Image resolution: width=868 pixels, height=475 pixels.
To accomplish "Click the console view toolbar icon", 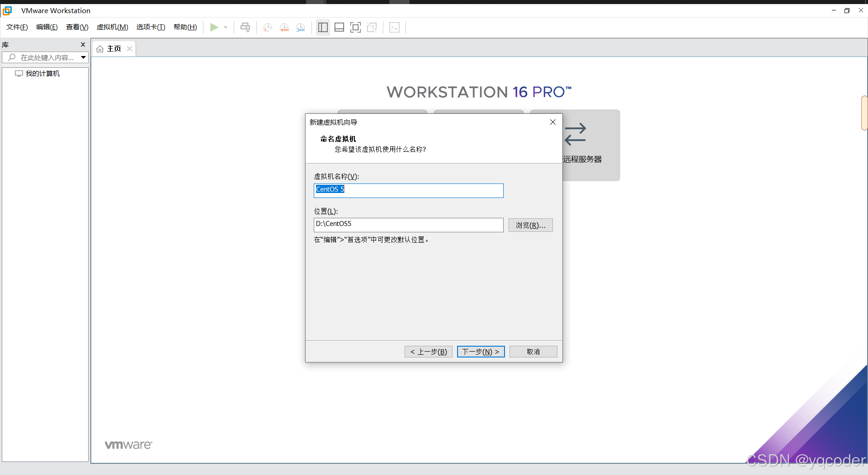I will (x=394, y=28).
